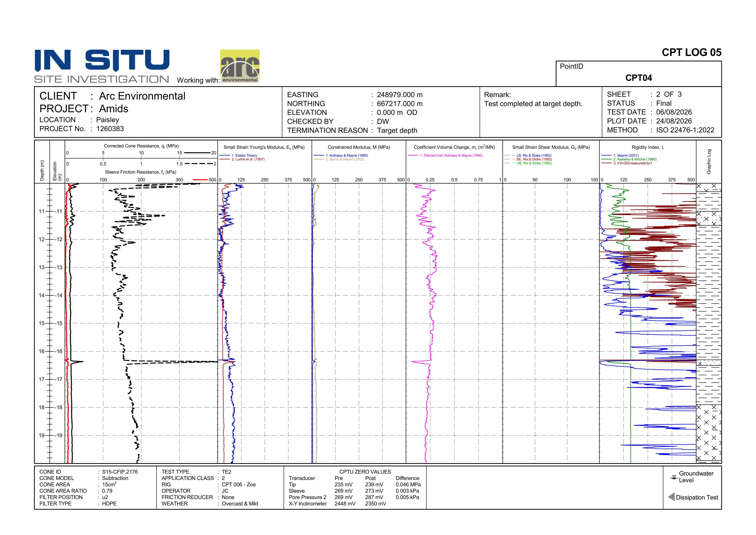The width and height of the screenshot is (756, 535).
Task: Select the PointID value 'CPT04'
Action: point(638,78)
